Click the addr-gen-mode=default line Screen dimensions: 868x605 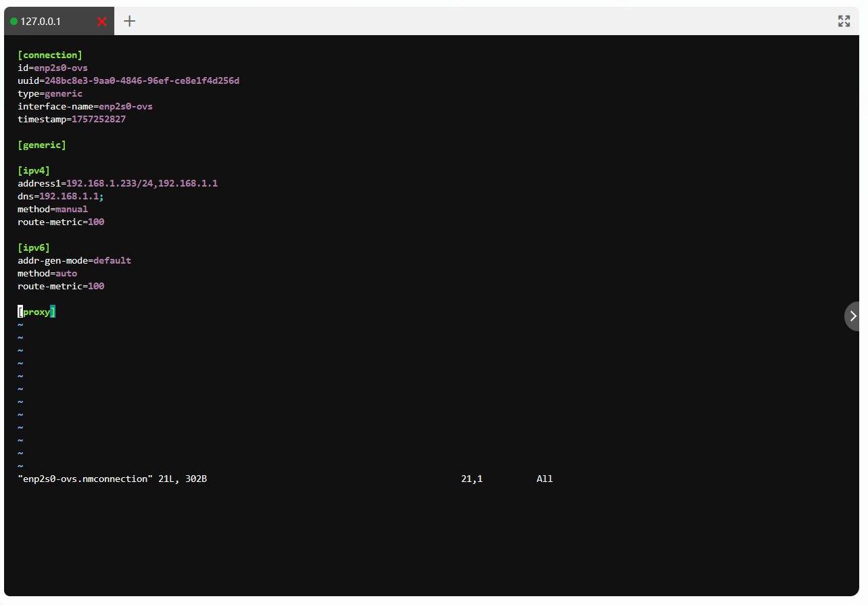(x=74, y=260)
